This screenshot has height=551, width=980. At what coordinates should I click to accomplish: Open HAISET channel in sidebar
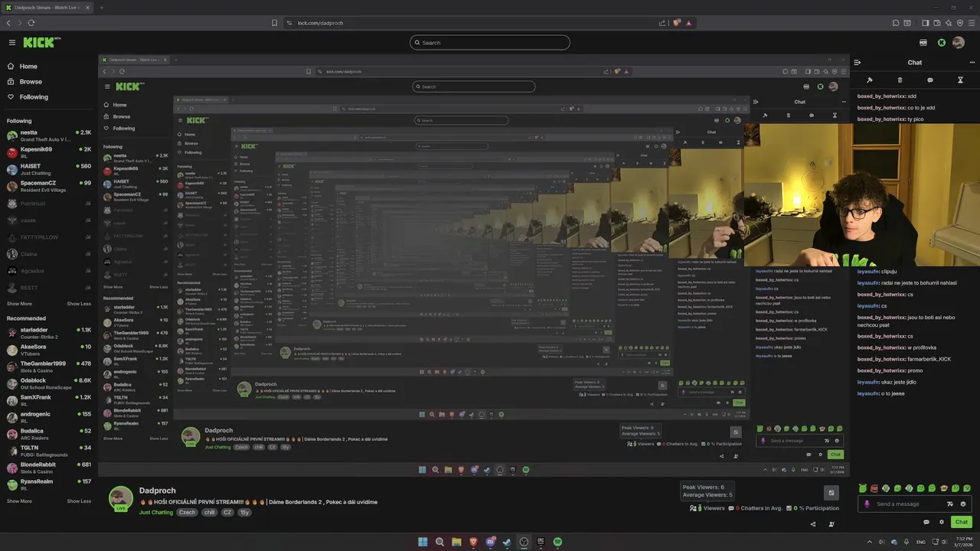tap(49, 169)
